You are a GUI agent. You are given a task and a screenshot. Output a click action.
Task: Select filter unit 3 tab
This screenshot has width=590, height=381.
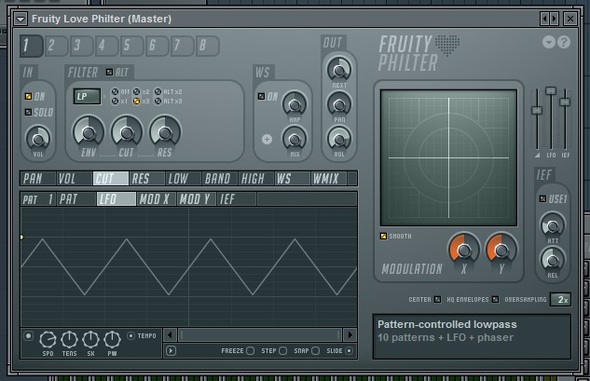(x=82, y=46)
